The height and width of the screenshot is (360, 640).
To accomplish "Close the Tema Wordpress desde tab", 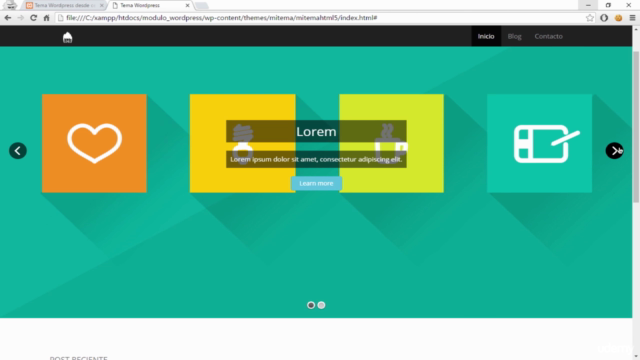I will click(102, 5).
